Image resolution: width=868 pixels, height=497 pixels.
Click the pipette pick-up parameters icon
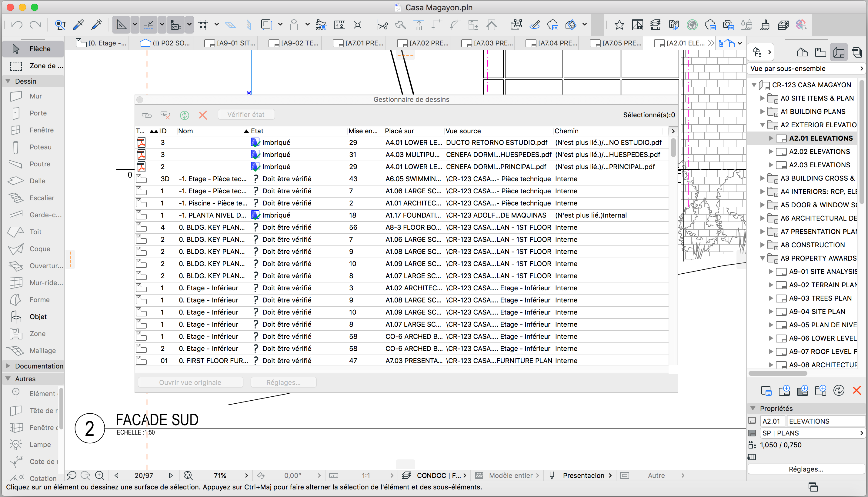[x=78, y=25]
